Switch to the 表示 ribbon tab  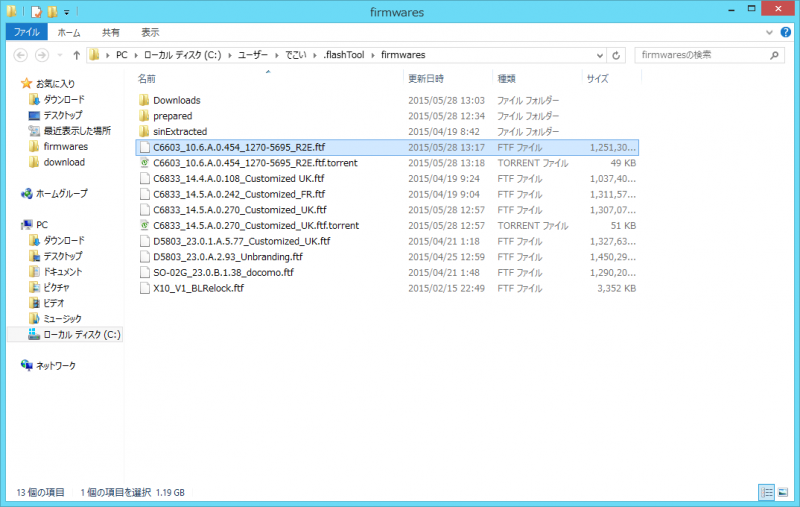click(x=150, y=32)
